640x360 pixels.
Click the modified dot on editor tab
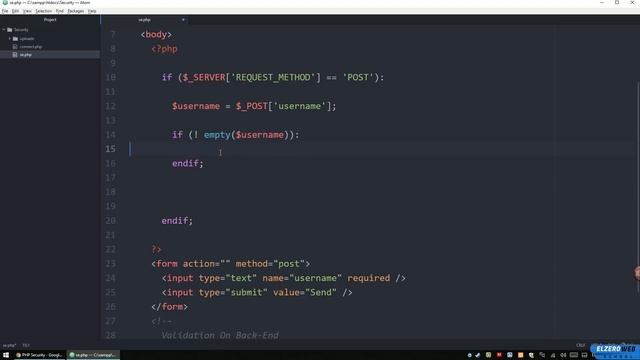[183, 20]
